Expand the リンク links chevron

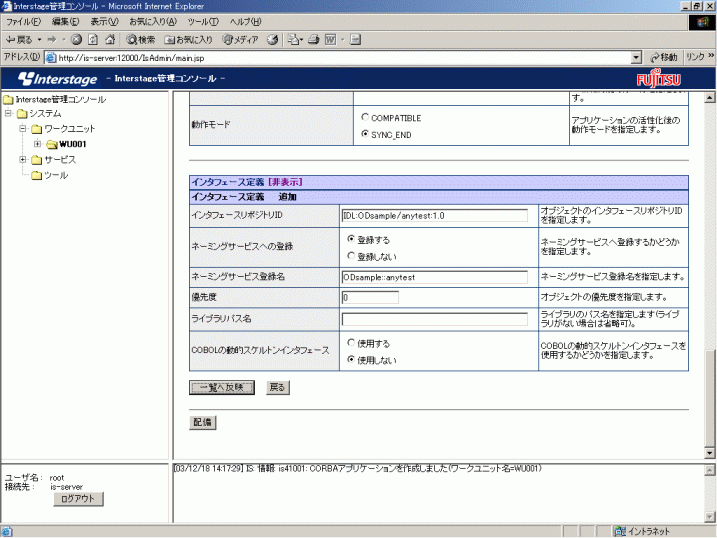(x=711, y=55)
